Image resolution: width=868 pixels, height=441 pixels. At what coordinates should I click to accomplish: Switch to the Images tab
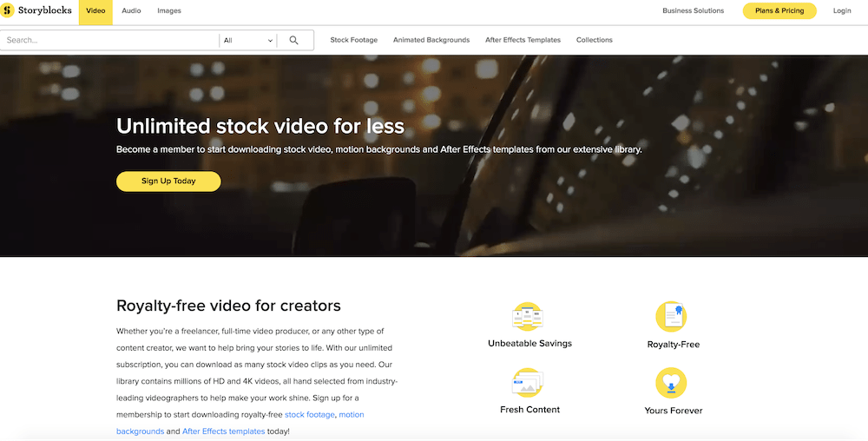tap(169, 11)
